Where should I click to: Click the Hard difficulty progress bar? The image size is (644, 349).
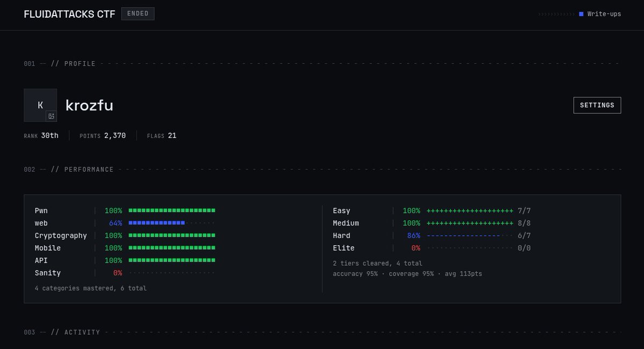[470, 236]
